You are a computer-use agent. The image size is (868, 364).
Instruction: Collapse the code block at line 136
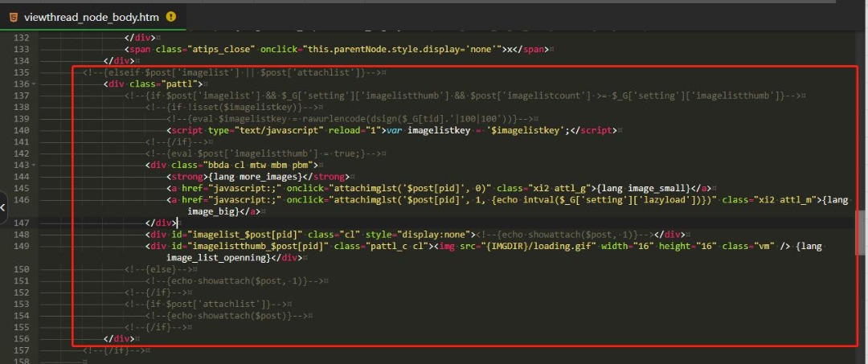(x=35, y=84)
